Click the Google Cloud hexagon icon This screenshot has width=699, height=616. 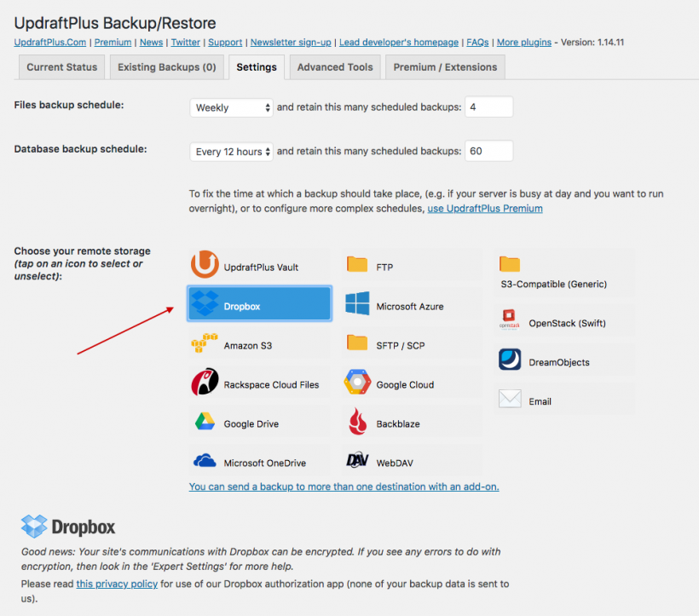coord(357,382)
